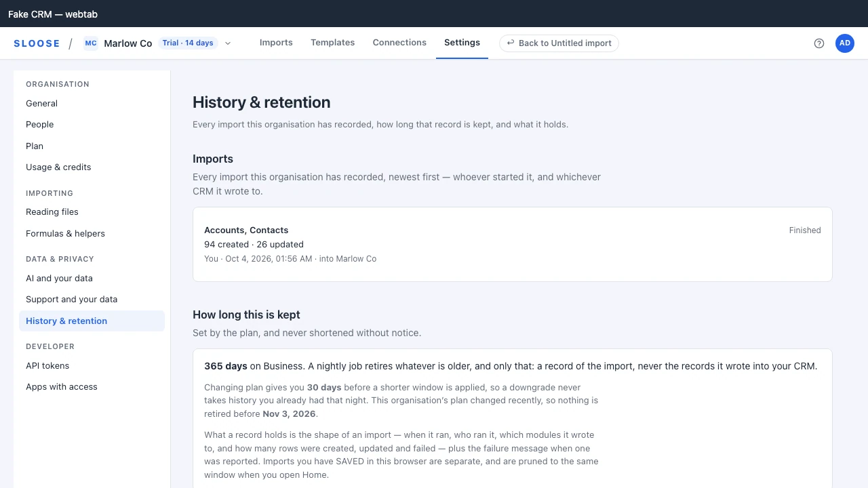Click the 365 days retention text
This screenshot has height=488, width=868.
point(226,366)
